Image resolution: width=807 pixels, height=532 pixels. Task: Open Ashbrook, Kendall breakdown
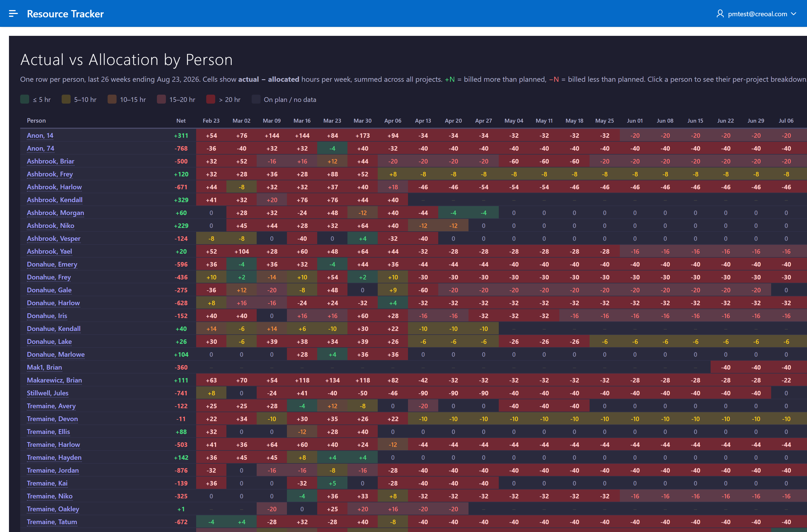55,200
